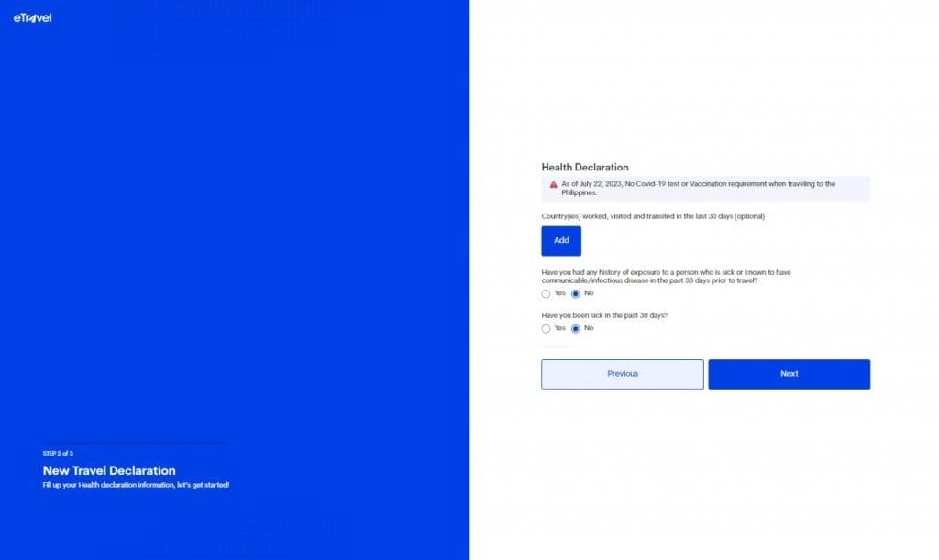Click the step progress bar above STEP 2 of 3
The height and width of the screenshot is (560, 939).
click(135, 444)
